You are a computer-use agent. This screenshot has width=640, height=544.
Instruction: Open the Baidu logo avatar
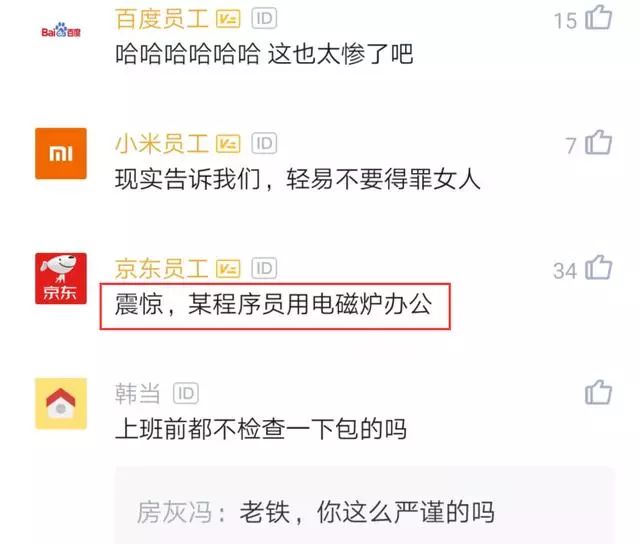coord(61,31)
